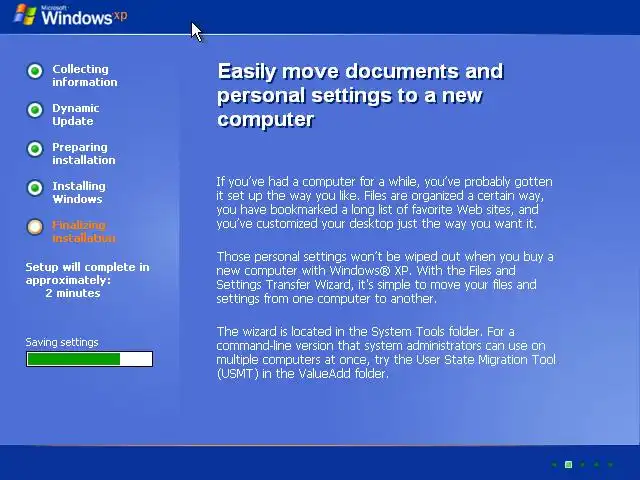The width and height of the screenshot is (640, 480).
Task: Click the 'Windows XP' wordmark in the header
Action: pos(84,17)
